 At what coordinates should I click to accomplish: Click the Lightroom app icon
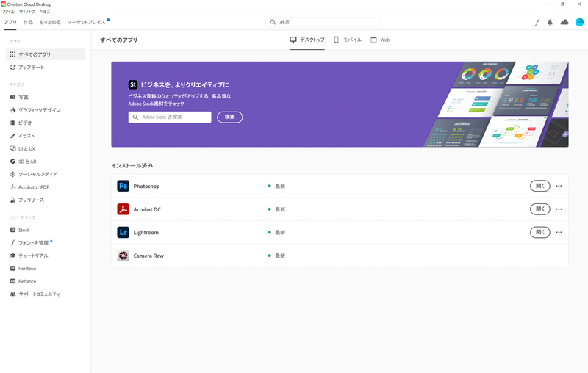(x=123, y=232)
